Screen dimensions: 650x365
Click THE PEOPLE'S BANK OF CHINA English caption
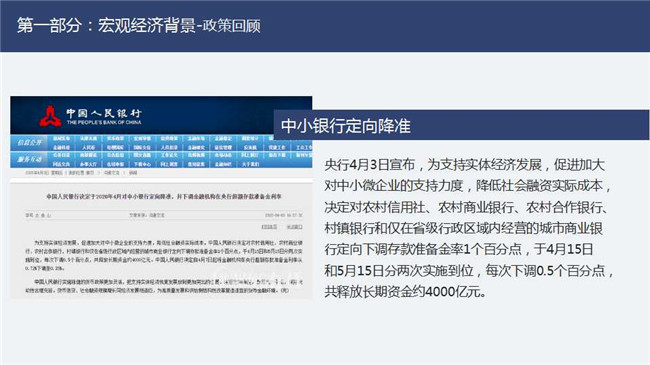tap(104, 122)
